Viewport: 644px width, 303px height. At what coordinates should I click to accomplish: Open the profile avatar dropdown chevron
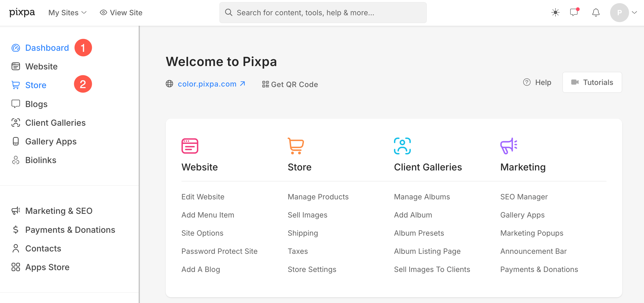click(x=635, y=12)
